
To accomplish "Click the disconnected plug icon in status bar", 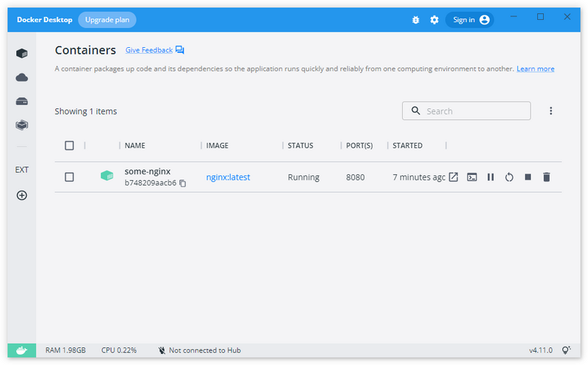I will click(x=162, y=350).
